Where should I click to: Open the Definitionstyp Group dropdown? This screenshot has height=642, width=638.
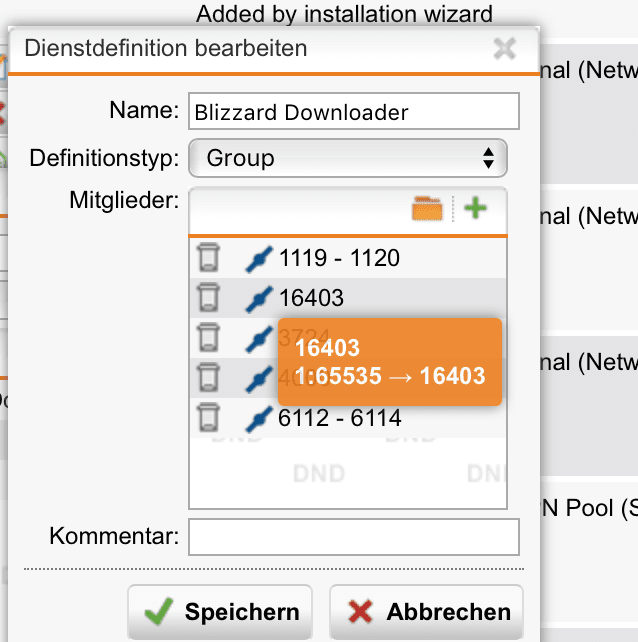pyautogui.click(x=348, y=158)
